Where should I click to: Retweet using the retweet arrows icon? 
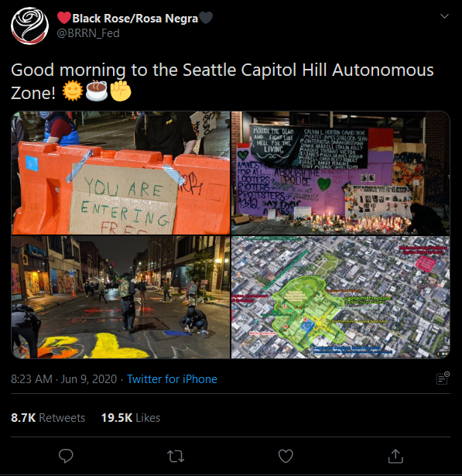click(176, 456)
